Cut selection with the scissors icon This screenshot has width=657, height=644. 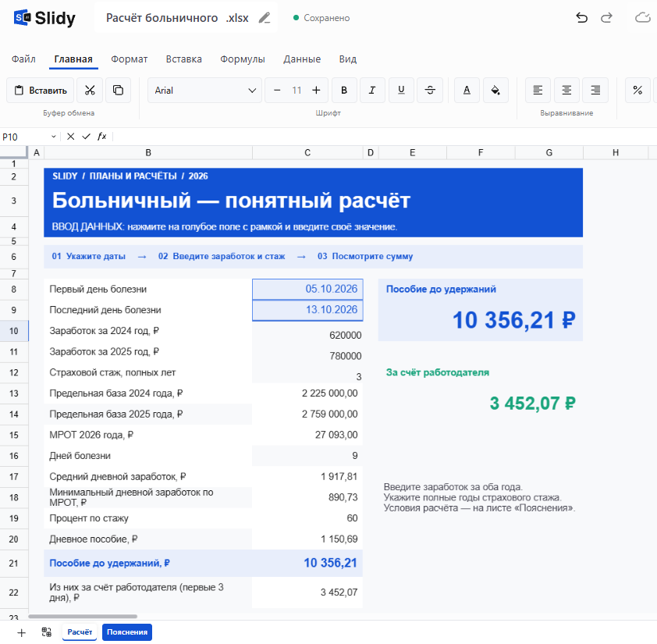coord(90,90)
